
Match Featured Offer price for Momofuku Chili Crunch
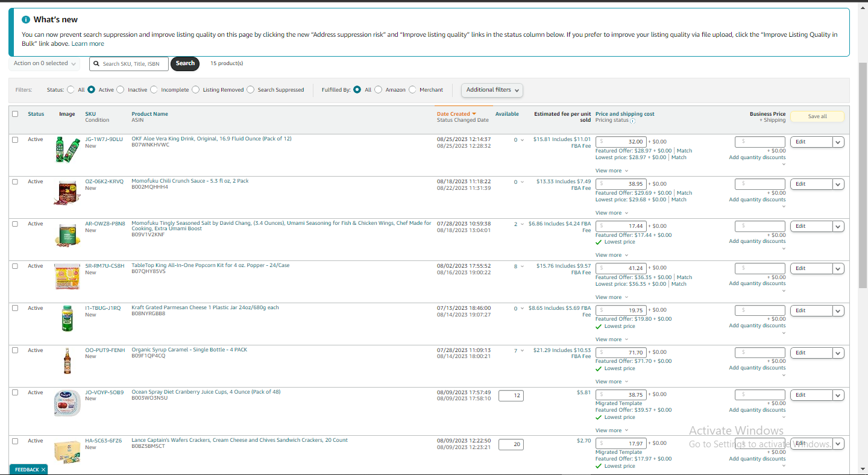684,193
